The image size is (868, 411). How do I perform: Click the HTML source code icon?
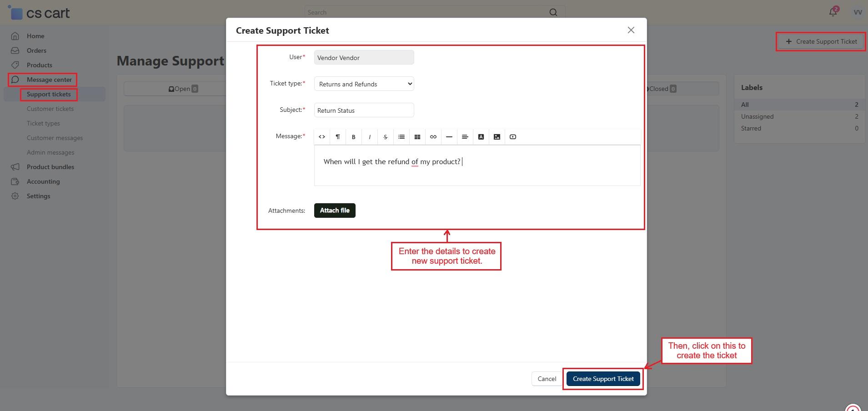coord(322,137)
